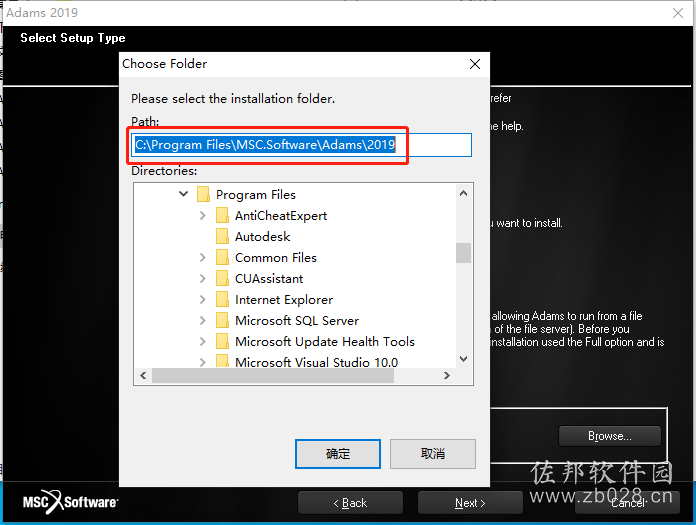Expand the AntiCheatExpert directory
Screen dimensions: 696x525
pyautogui.click(x=202, y=215)
